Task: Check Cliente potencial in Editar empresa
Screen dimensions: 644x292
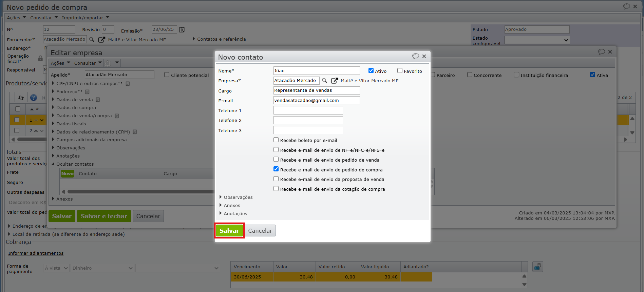Action: tap(167, 75)
